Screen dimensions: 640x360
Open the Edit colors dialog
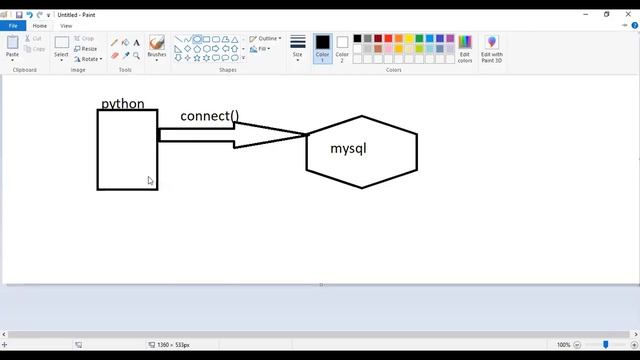[465, 49]
